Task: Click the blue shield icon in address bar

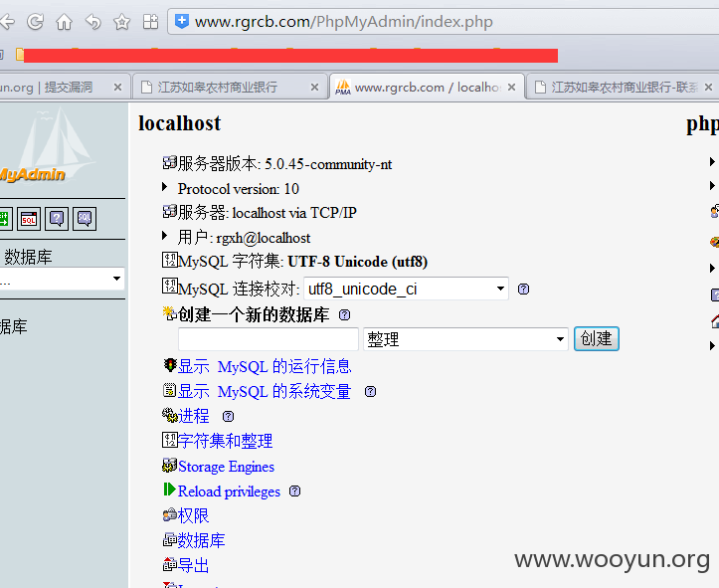Action: [x=182, y=21]
